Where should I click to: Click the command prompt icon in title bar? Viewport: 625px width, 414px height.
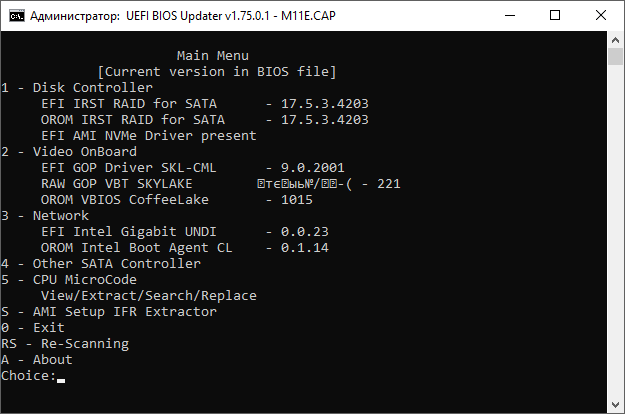[x=17, y=16]
